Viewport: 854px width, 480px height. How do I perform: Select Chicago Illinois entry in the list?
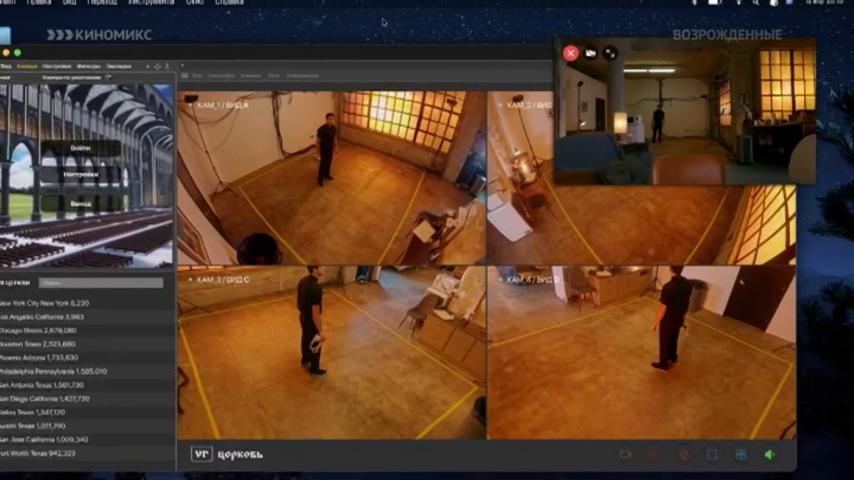87,330
